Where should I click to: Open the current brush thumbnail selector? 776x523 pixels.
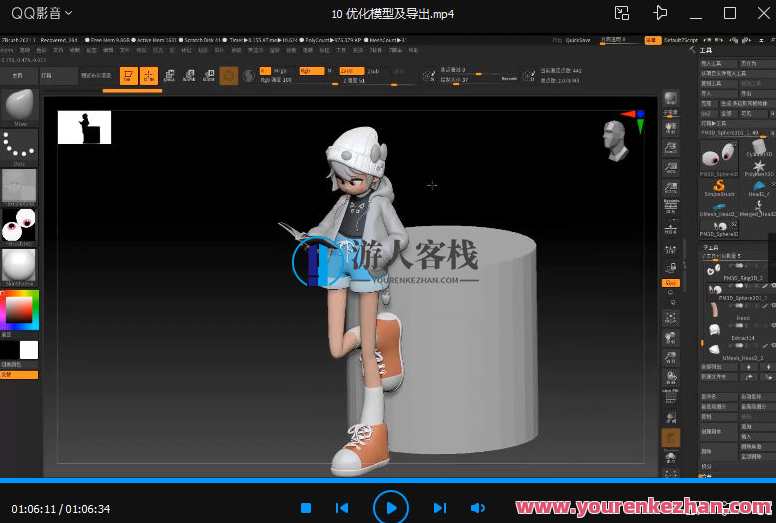[19, 107]
